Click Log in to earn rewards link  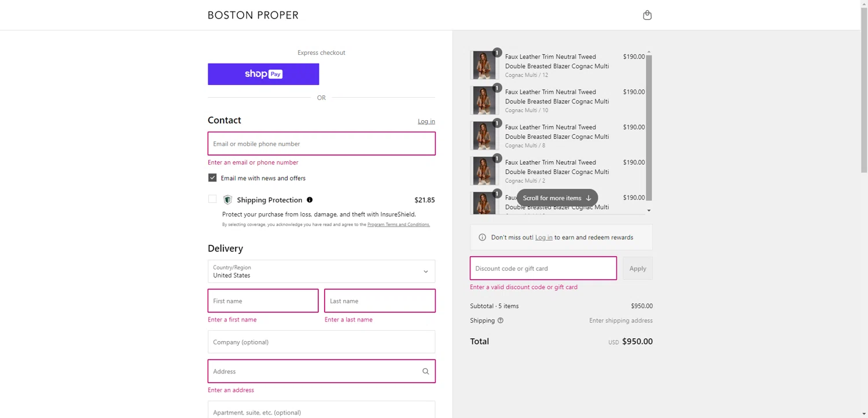pyautogui.click(x=543, y=238)
